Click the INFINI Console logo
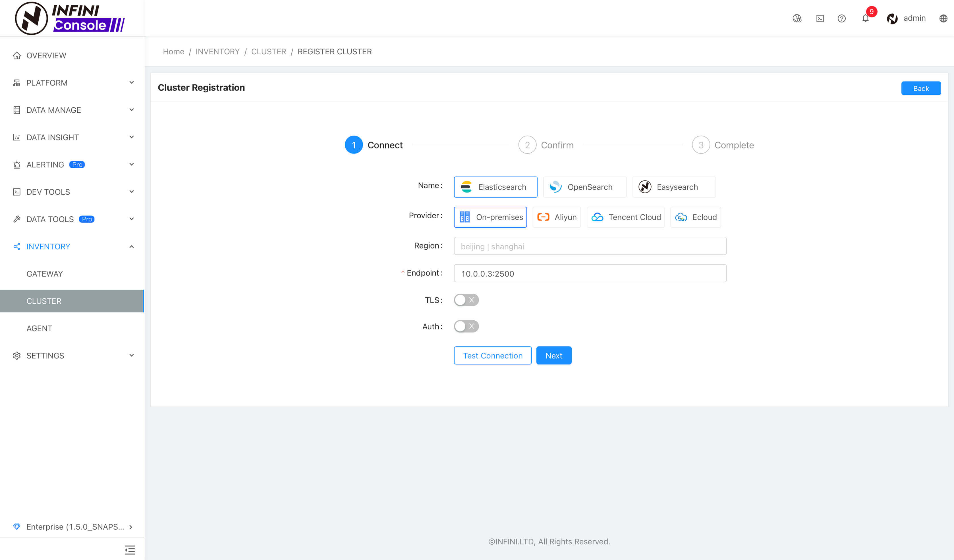This screenshot has height=560, width=954. pos(70,18)
